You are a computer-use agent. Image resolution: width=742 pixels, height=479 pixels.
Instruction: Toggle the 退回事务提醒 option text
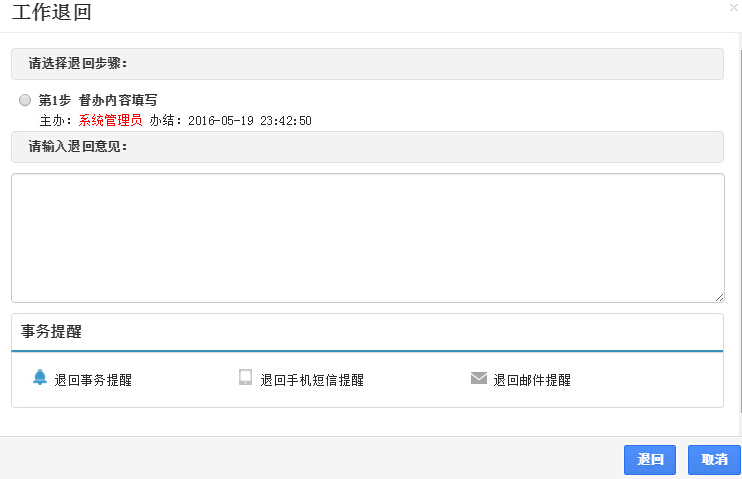(x=93, y=380)
